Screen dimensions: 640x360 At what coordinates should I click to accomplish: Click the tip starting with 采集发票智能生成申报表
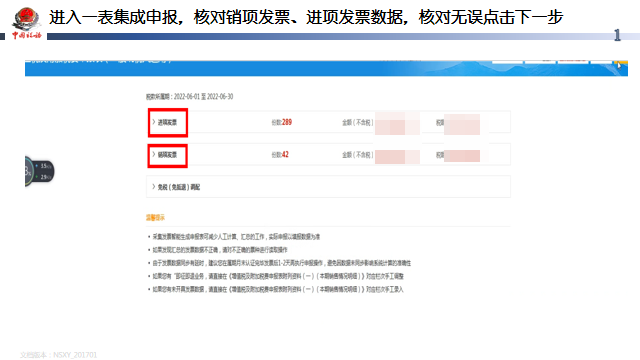(236, 237)
